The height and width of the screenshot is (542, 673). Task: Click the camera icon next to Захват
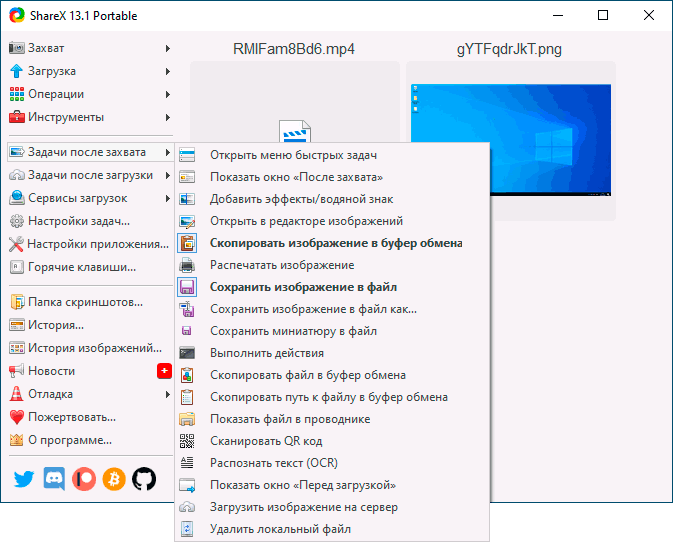17,48
